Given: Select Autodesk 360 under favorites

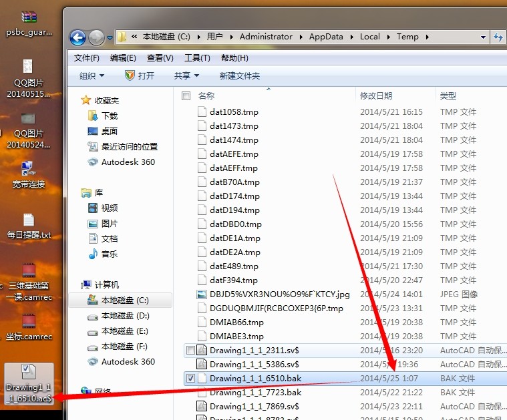Looking at the screenshot, I should click(x=128, y=162).
